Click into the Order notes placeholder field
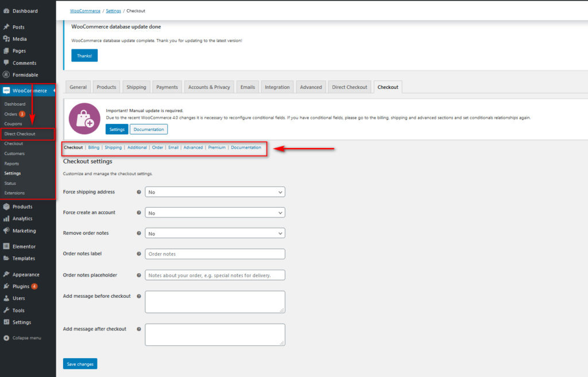This screenshot has height=377, width=588. point(215,275)
